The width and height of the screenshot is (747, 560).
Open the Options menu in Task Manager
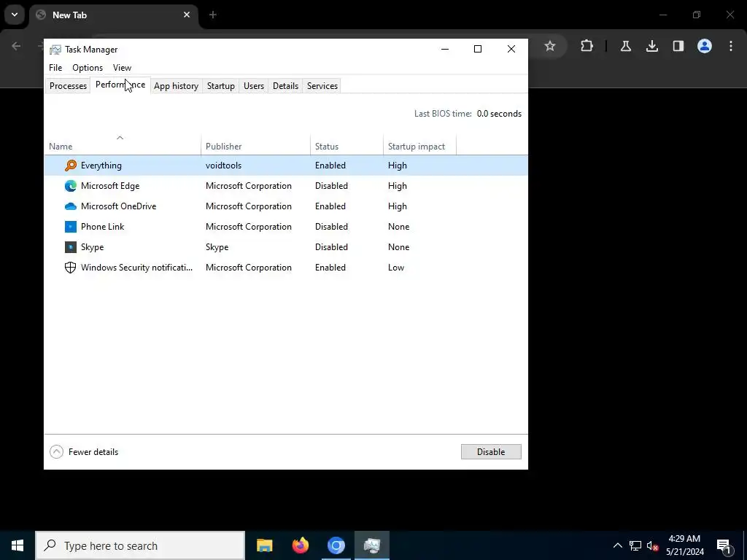click(x=88, y=68)
